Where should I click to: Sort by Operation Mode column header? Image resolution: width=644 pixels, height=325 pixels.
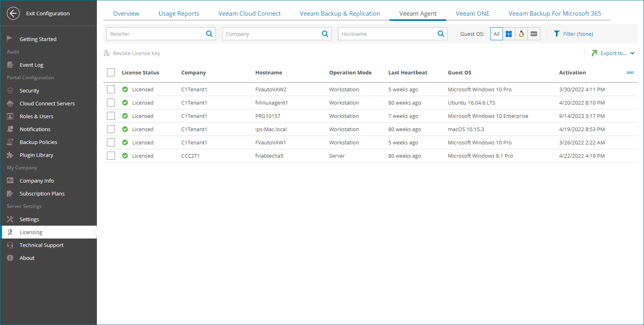coord(350,72)
